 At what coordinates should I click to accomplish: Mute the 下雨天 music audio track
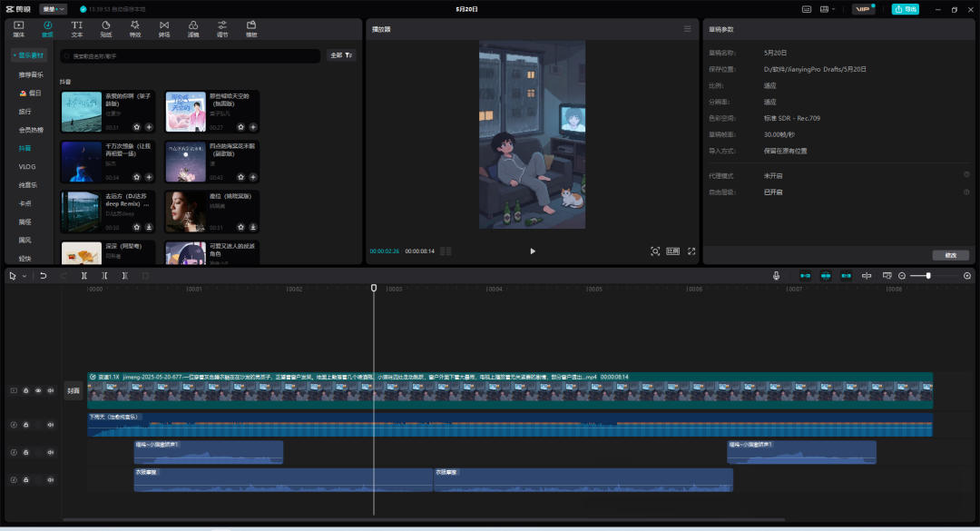[51, 425]
